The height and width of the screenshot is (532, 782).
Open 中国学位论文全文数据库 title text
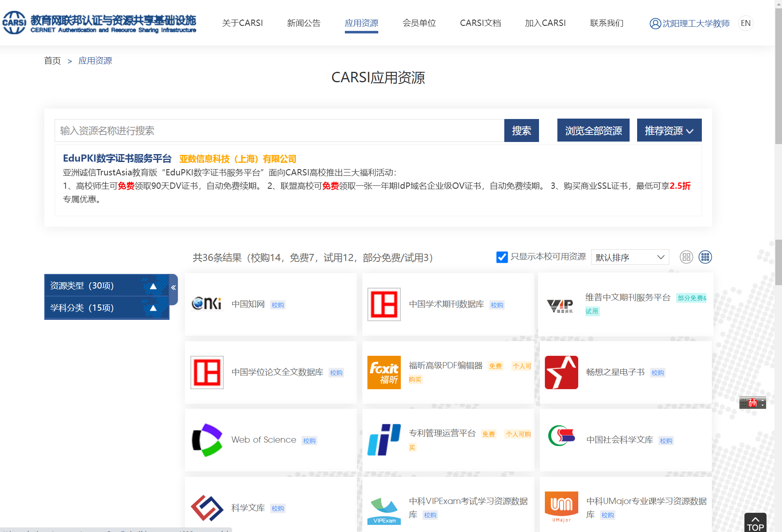[277, 372]
